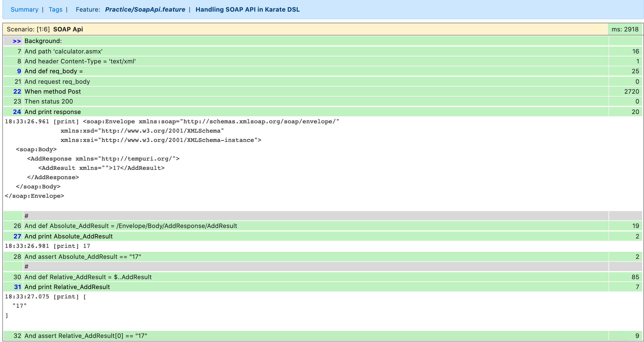
Task: Open the Summary link
Action: point(24,9)
